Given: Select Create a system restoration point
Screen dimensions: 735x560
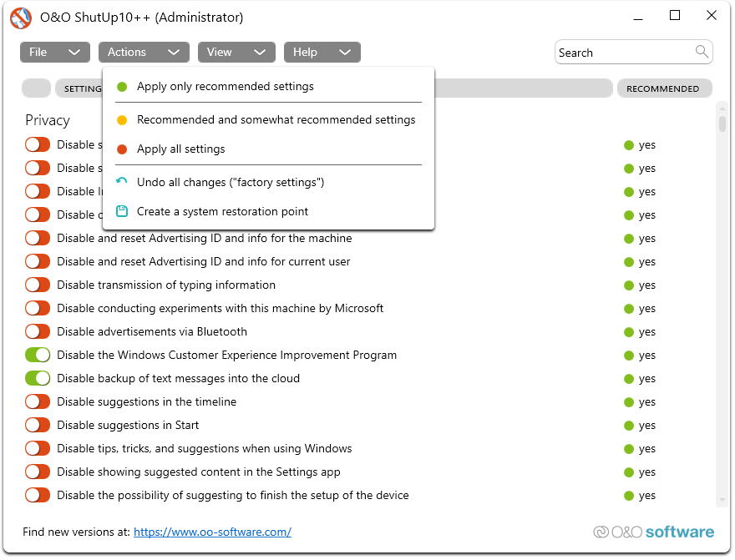Looking at the screenshot, I should tap(269, 212).
